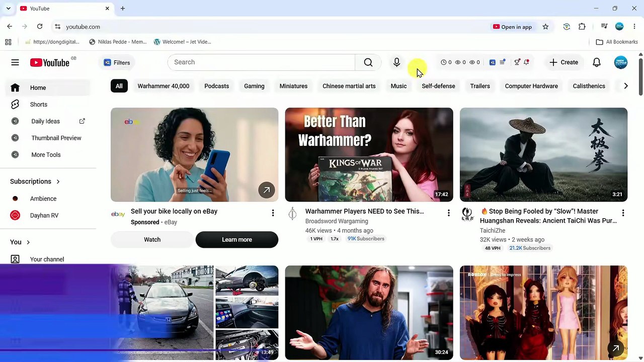Filter the feed by Calisthenics chip
The width and height of the screenshot is (644, 362).
coord(589,86)
